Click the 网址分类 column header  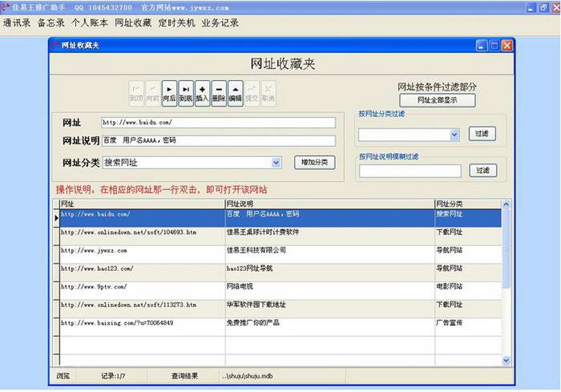click(468, 204)
